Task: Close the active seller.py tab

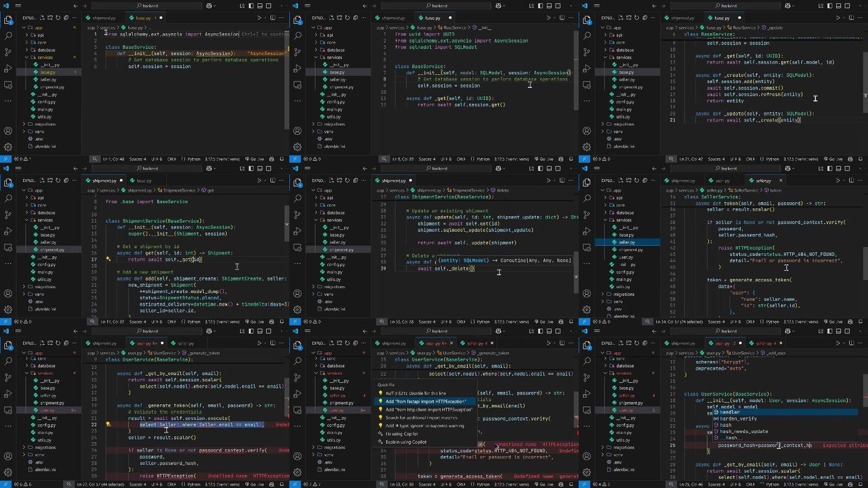Action: click(x=781, y=180)
